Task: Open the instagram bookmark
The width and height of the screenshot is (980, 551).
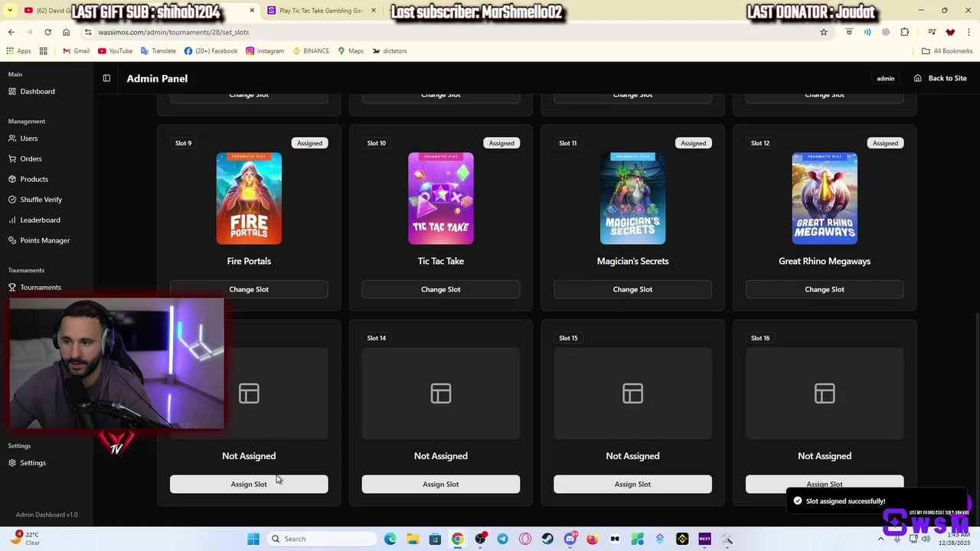Action: tap(265, 51)
